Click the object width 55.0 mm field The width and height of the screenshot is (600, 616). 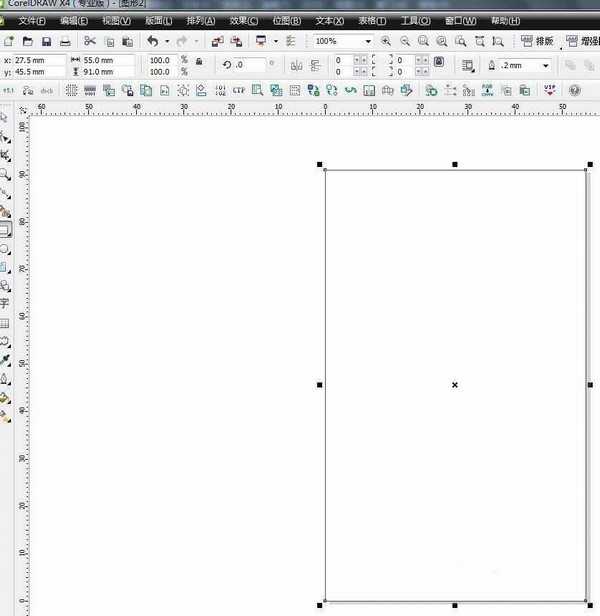point(106,60)
